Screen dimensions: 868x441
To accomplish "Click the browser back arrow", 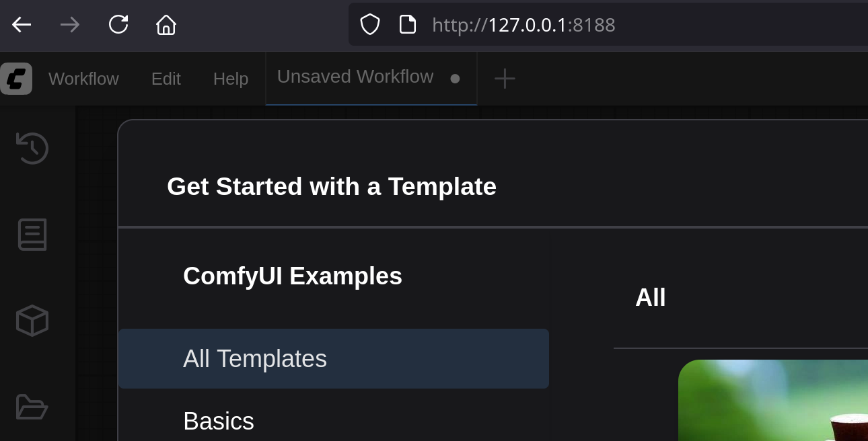I will click(x=22, y=25).
